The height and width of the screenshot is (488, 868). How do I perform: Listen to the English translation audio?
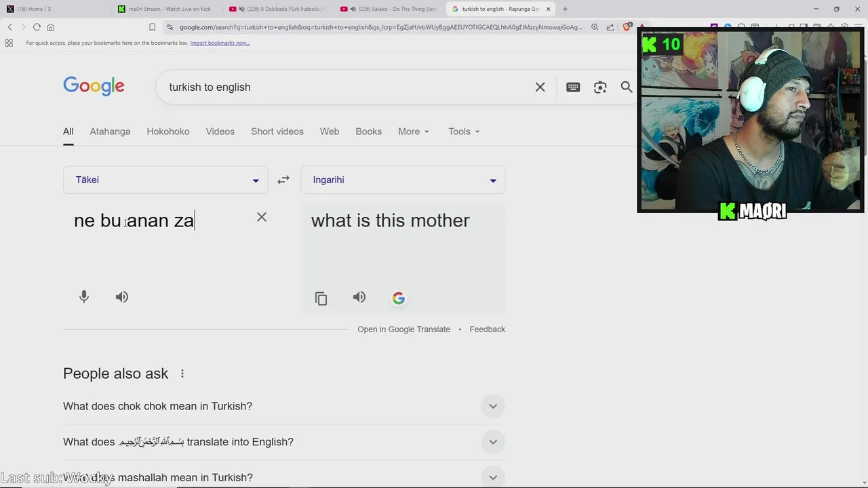[x=359, y=297]
